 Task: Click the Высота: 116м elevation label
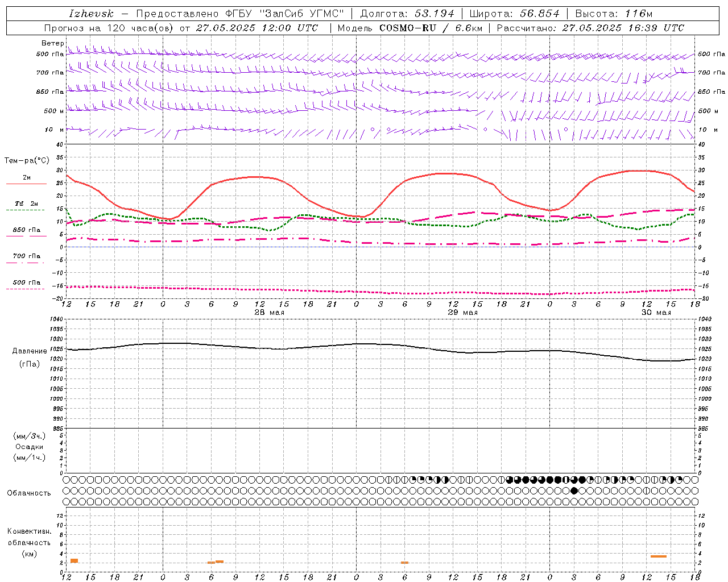[x=614, y=14]
